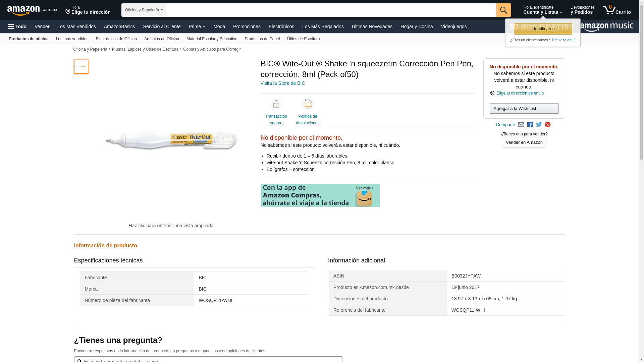Click the secure transaction lock icon

click(x=276, y=104)
